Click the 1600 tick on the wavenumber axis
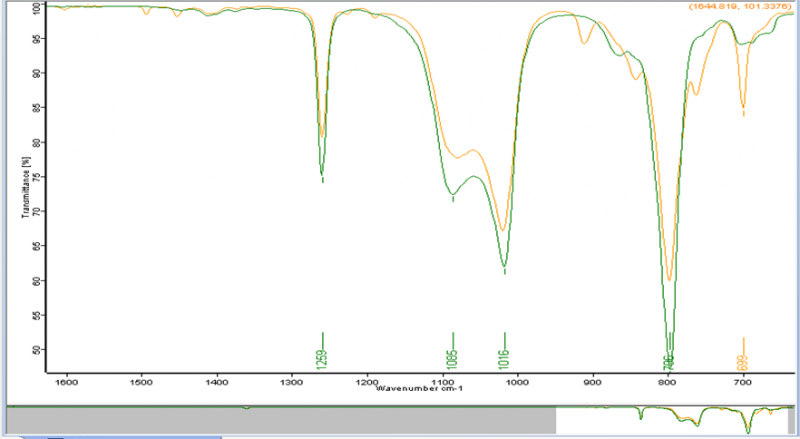This screenshot has width=800, height=439. pos(66,382)
